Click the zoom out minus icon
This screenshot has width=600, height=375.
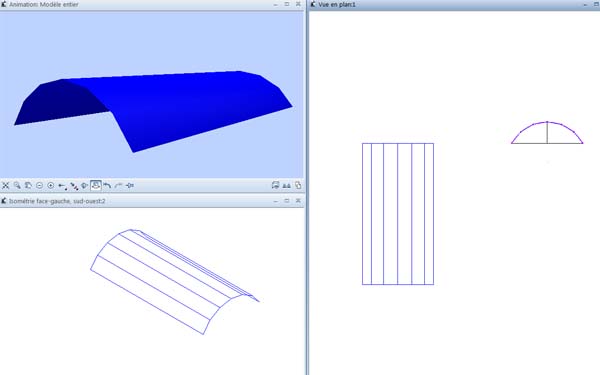tap(39, 186)
